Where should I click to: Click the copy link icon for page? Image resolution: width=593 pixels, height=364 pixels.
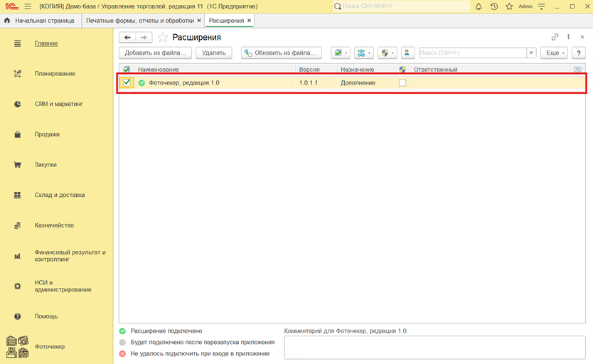(x=555, y=37)
